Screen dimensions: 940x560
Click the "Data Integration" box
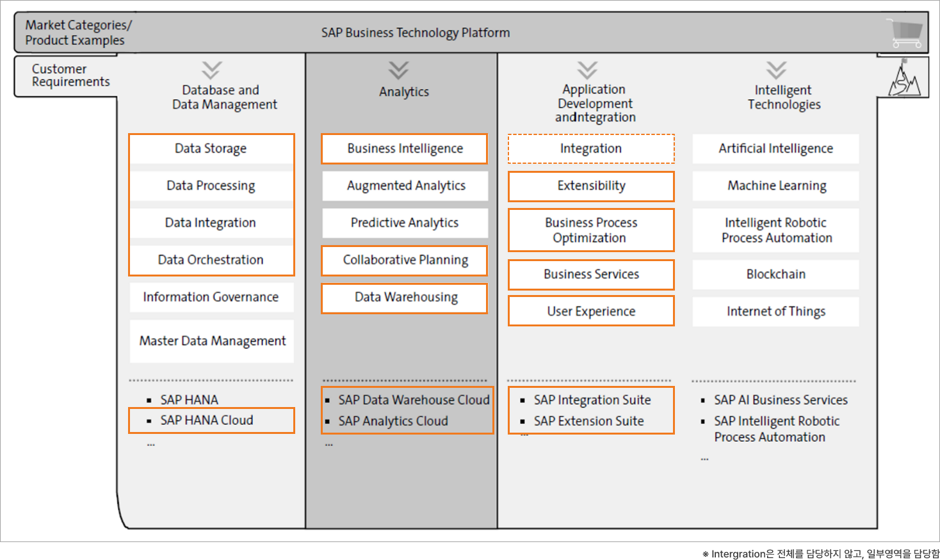click(211, 223)
